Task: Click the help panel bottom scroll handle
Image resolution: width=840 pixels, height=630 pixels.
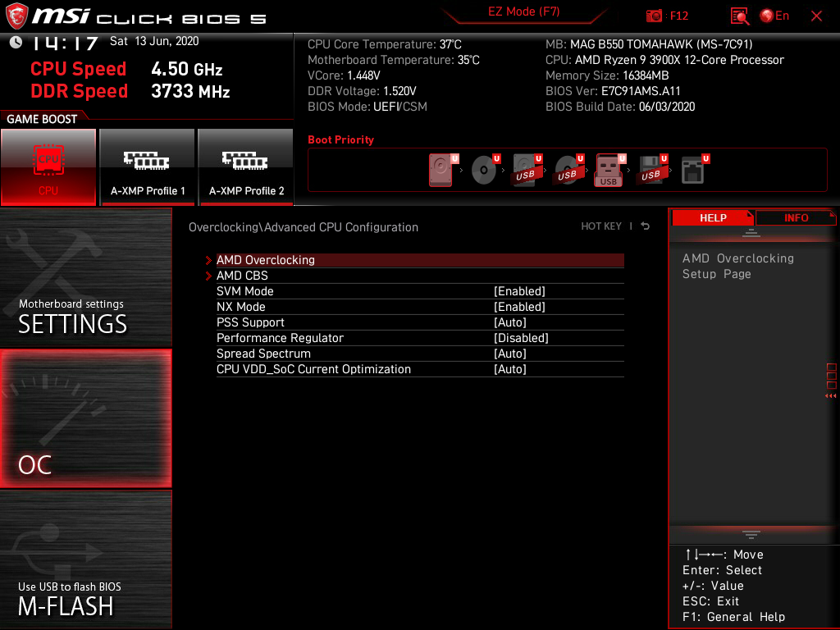Action: pyautogui.click(x=751, y=535)
